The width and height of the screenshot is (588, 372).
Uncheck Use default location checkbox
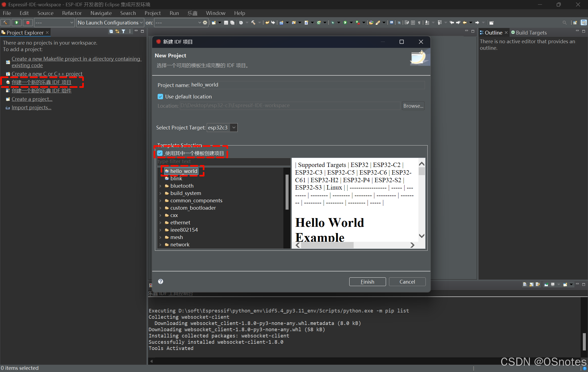point(160,97)
